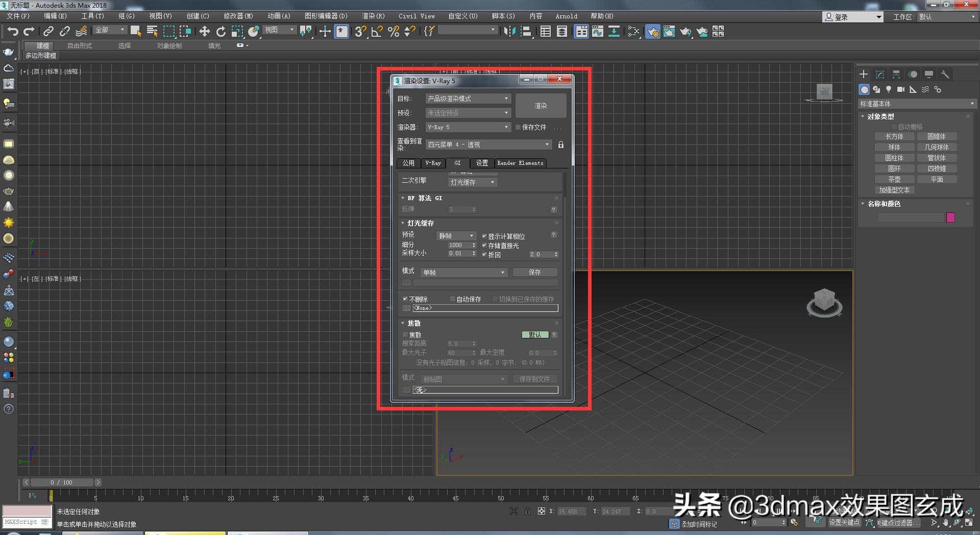
Task: Open Rendered Frame Window icon
Action: [669, 32]
